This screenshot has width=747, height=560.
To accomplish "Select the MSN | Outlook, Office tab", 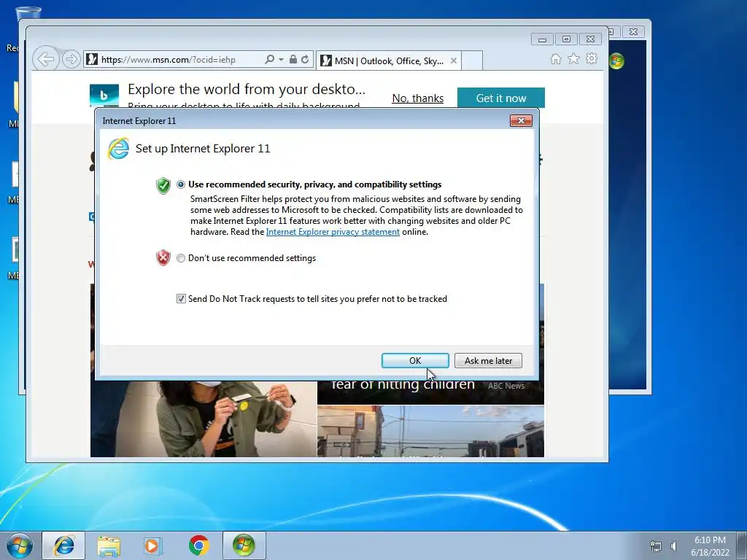I will [x=389, y=61].
